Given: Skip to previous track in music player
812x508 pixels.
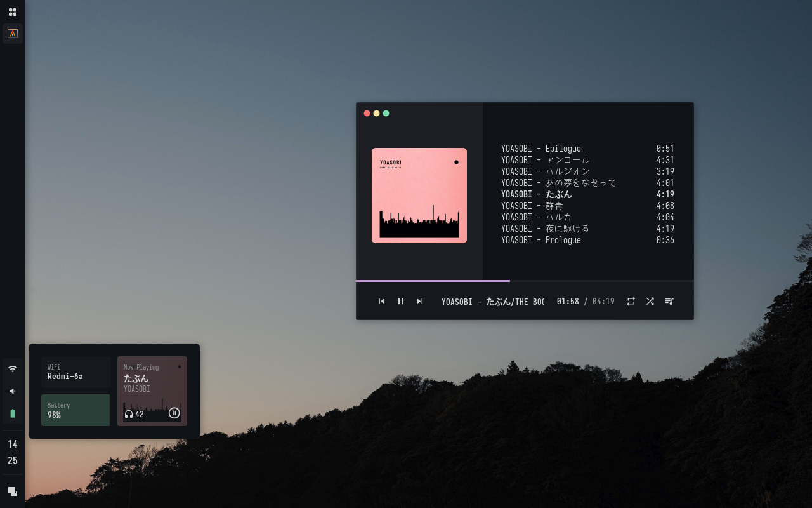Looking at the screenshot, I should [381, 301].
